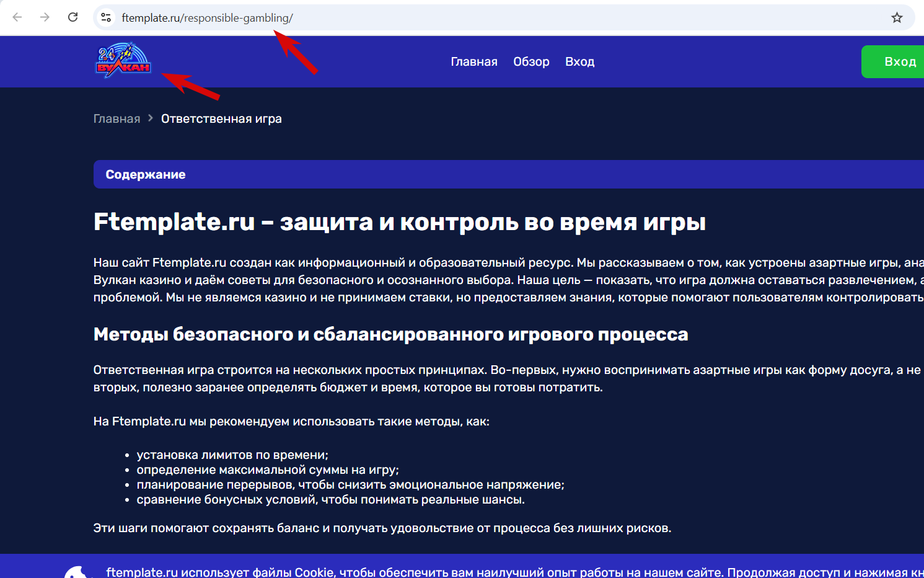Image resolution: width=924 pixels, height=578 pixels.
Task: Click the list item 'определение максимальной суммы на игру;'
Action: pos(268,469)
